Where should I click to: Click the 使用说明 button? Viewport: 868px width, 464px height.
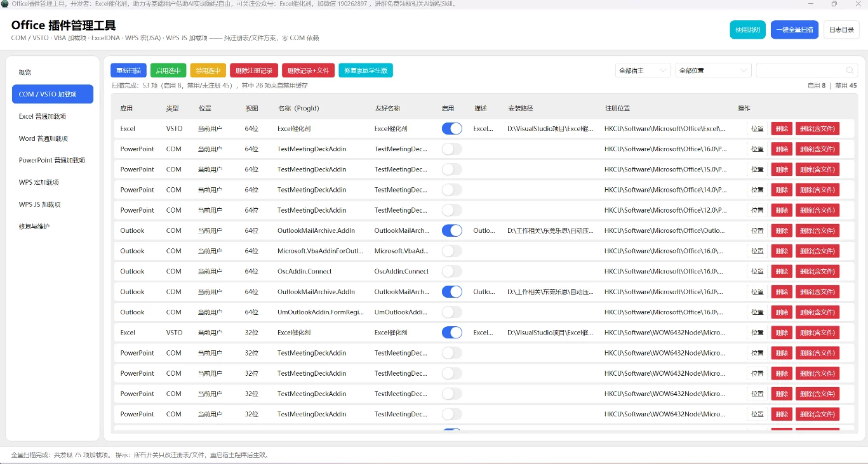click(747, 30)
